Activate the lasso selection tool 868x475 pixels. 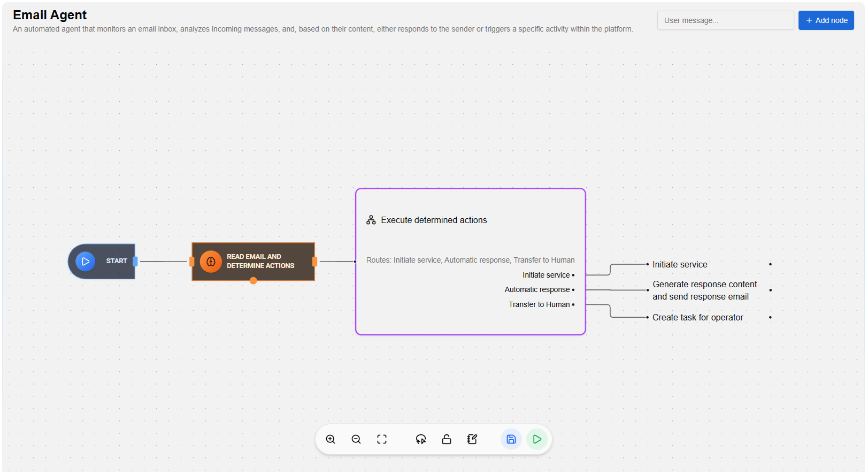pos(421,439)
